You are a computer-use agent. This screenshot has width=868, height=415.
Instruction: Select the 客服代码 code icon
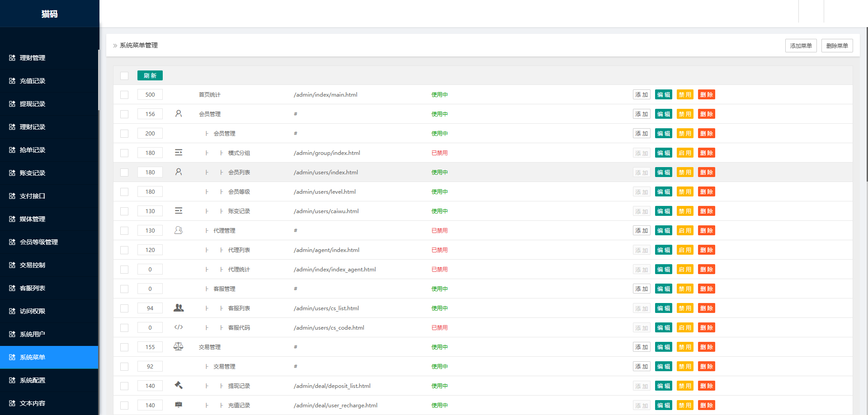tap(179, 327)
